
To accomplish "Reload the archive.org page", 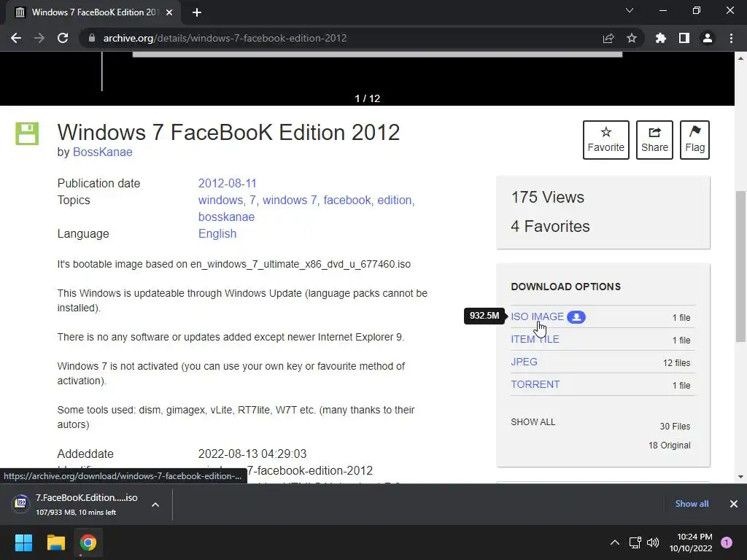I will click(63, 38).
